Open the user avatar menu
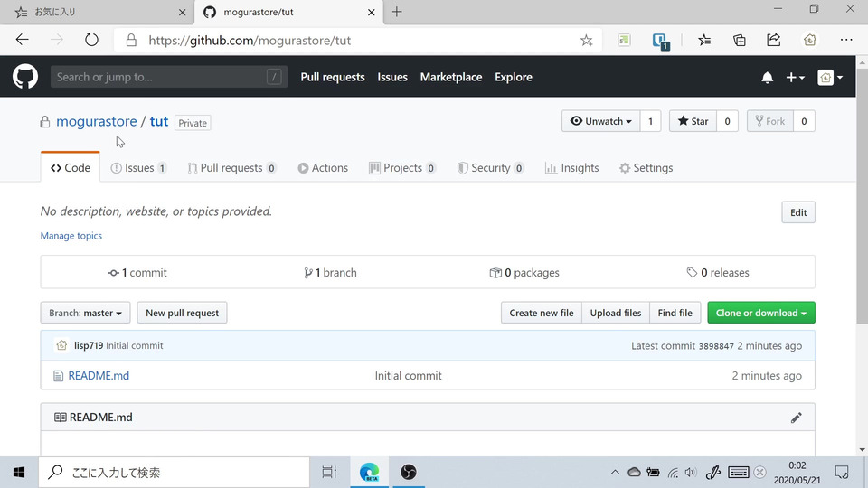The height and width of the screenshot is (488, 868). (x=830, y=78)
